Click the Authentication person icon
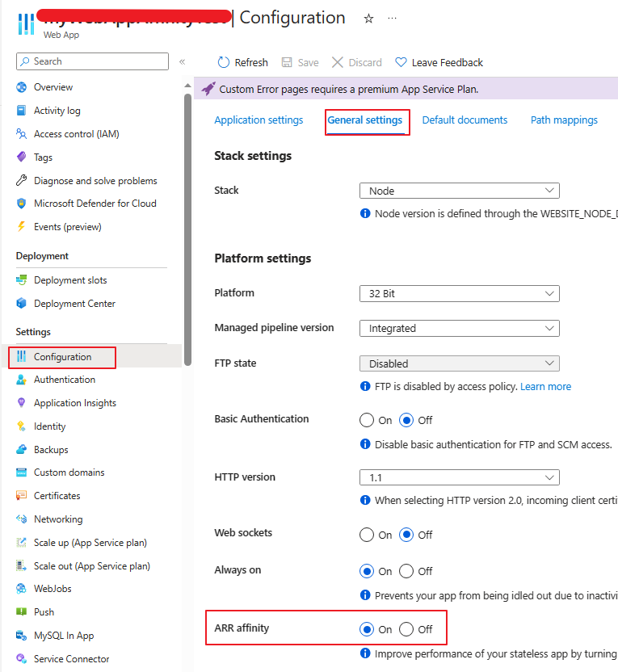 point(22,380)
